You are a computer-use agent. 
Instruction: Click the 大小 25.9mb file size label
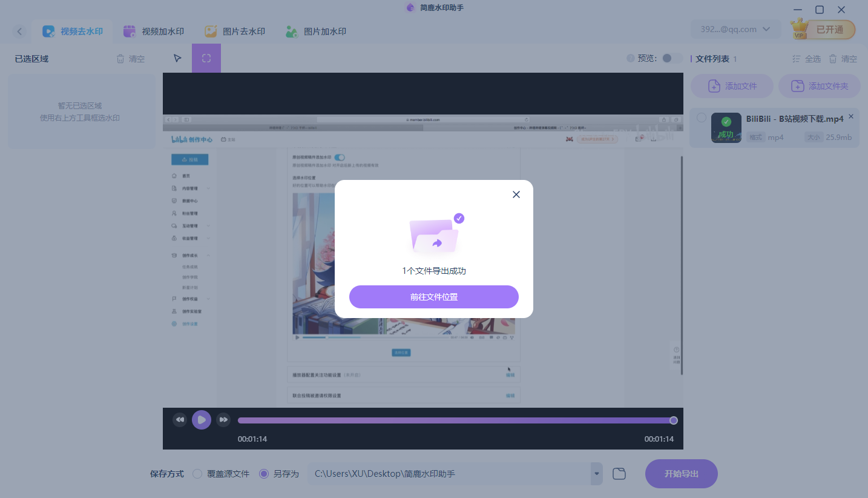828,138
